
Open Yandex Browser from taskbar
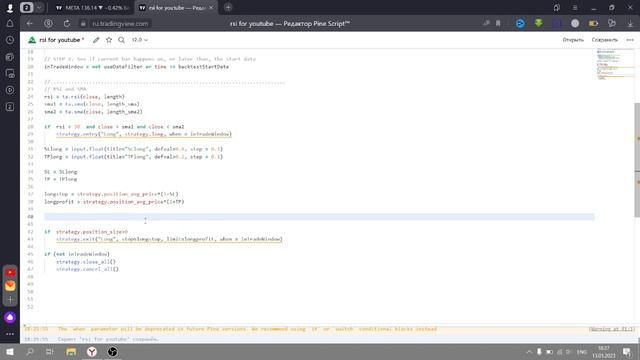(x=92, y=351)
